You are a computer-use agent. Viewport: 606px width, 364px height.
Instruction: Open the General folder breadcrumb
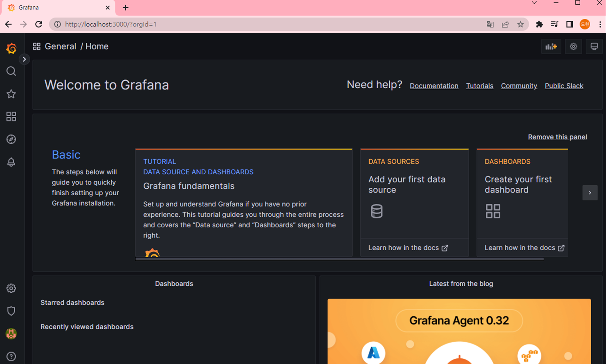point(61,46)
